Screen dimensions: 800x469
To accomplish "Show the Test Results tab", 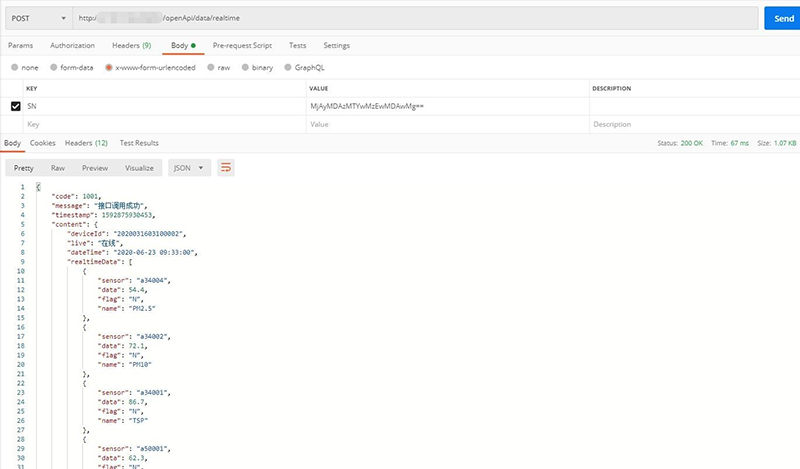I will click(x=139, y=143).
